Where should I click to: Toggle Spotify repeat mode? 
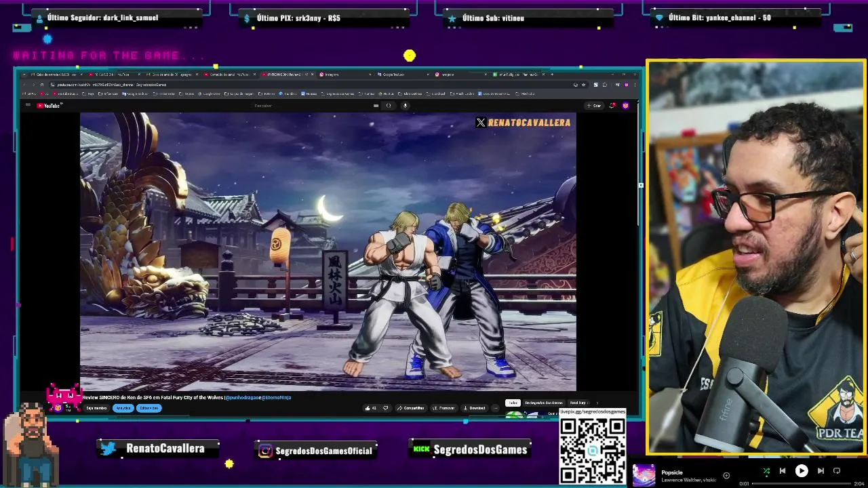pyautogui.click(x=837, y=471)
